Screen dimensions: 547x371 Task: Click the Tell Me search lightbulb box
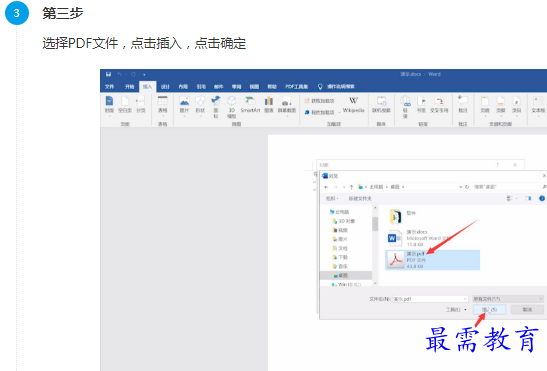pyautogui.click(x=336, y=87)
